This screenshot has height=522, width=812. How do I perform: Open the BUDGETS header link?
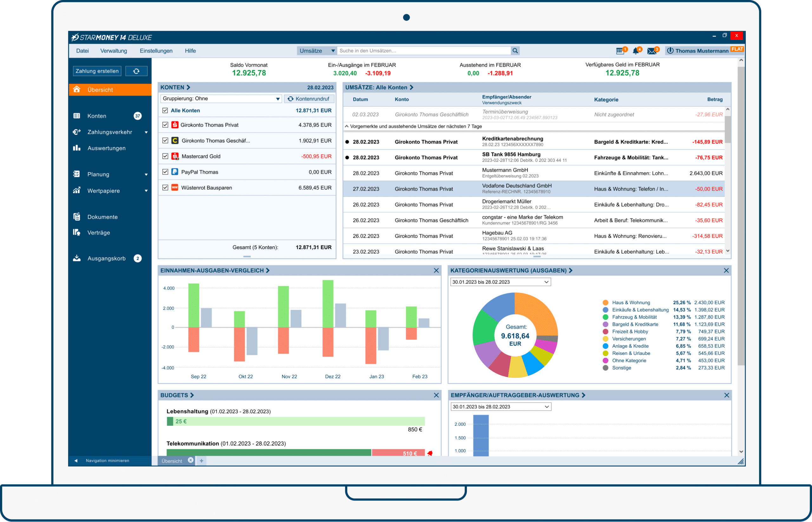coord(177,395)
